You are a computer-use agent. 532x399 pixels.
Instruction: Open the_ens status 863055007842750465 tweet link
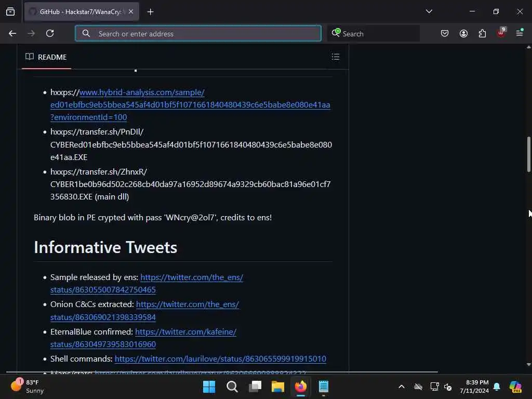[147, 283]
